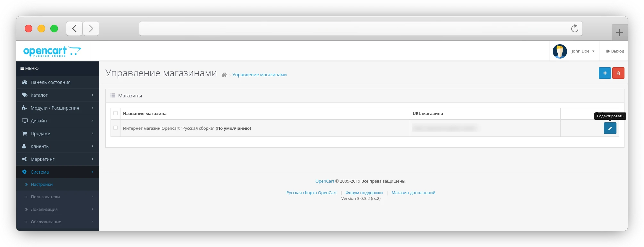
Task: Open the Форум поддержки footer link
Action: pyautogui.click(x=364, y=193)
